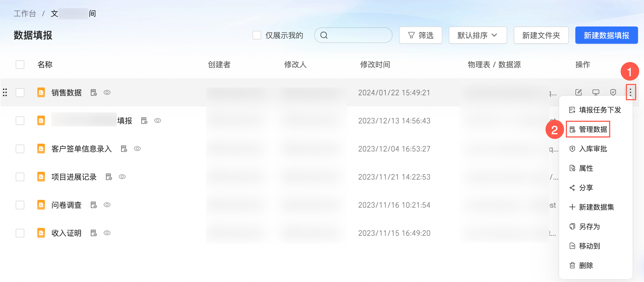This screenshot has height=282, width=644.
Task: Click the orange form icon of 项目进展记录
Action: [41, 177]
